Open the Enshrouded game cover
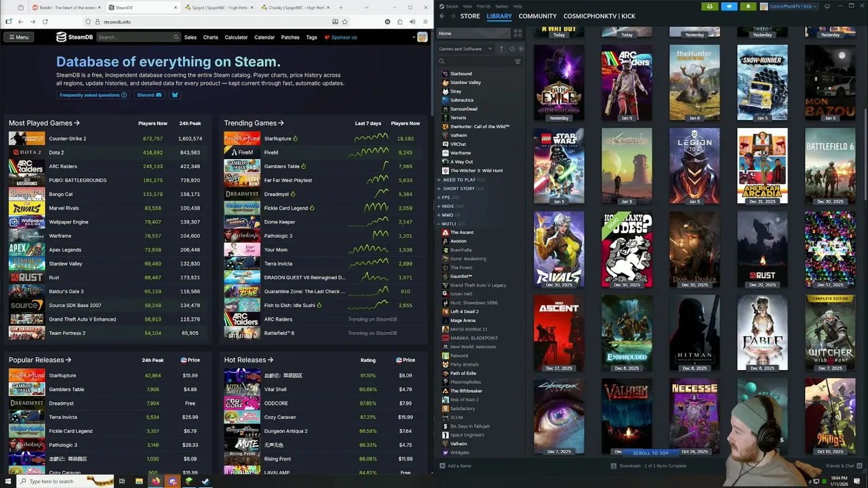868x488 pixels. click(x=627, y=333)
